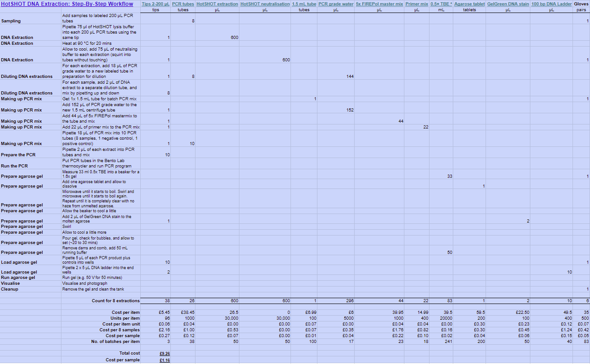The height and width of the screenshot is (364, 590).
Task: Open the Primer mix header link
Action: point(416,4)
